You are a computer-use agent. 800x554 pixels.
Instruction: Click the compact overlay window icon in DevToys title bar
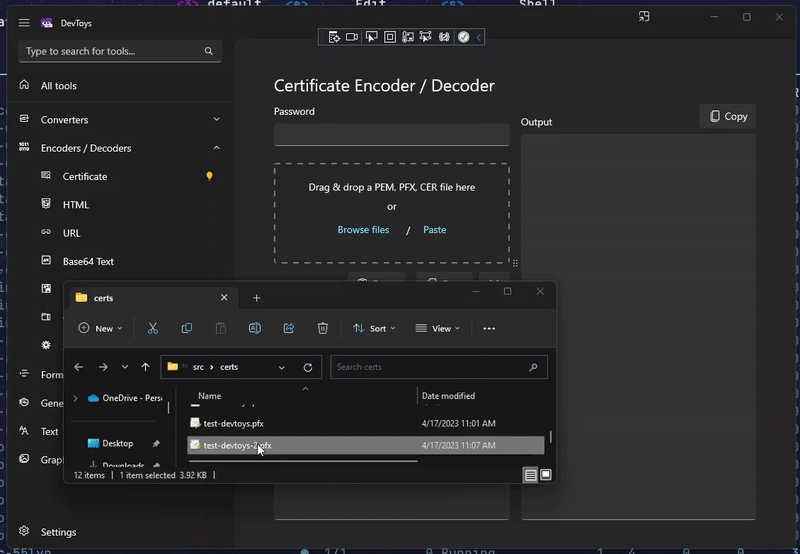644,17
